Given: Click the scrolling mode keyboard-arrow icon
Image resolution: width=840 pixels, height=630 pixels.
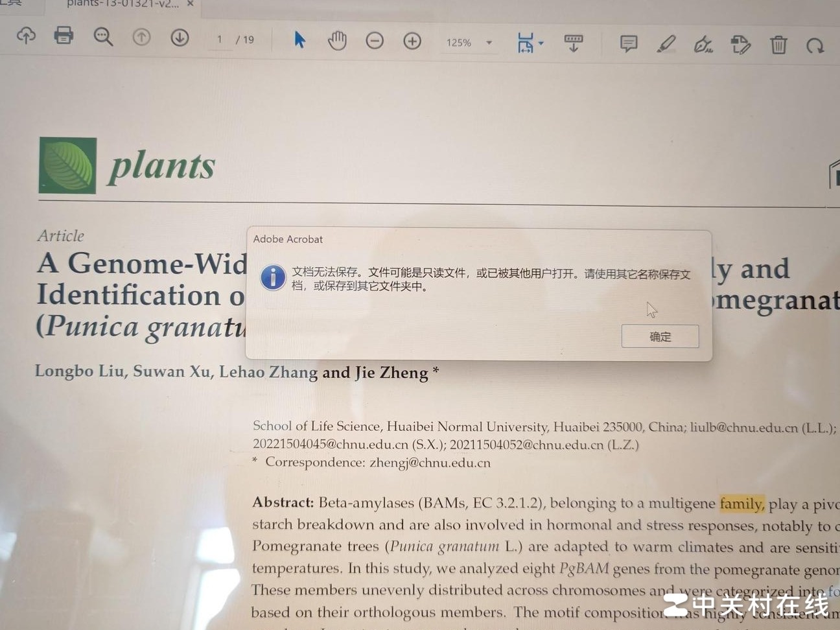Looking at the screenshot, I should pos(573,43).
